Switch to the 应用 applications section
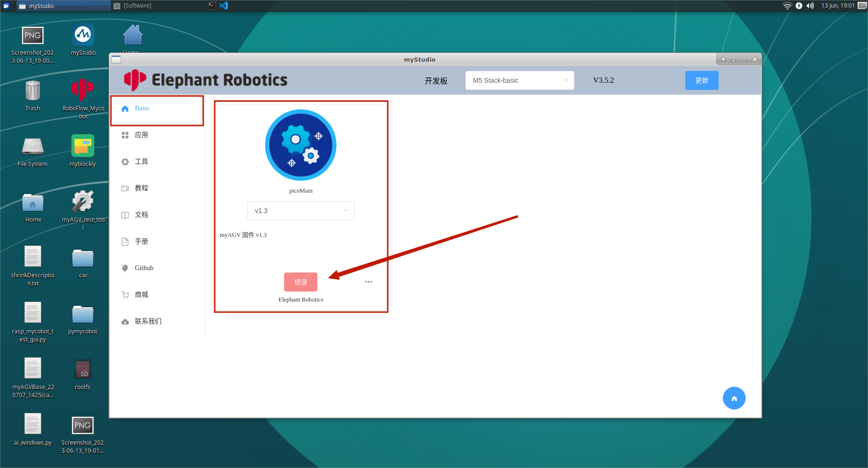This screenshot has width=868, height=468. point(141,135)
